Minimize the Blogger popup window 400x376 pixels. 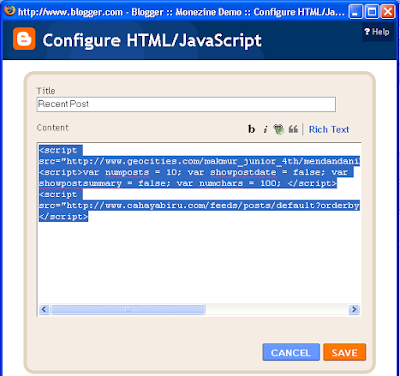pos(355,12)
